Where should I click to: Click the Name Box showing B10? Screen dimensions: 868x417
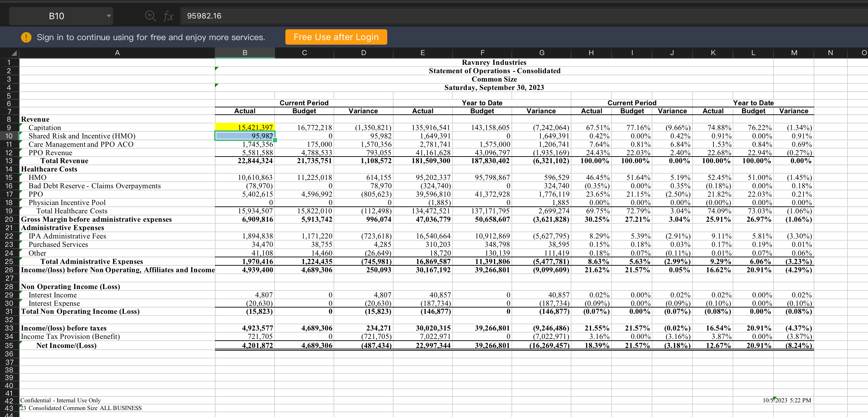coord(57,16)
